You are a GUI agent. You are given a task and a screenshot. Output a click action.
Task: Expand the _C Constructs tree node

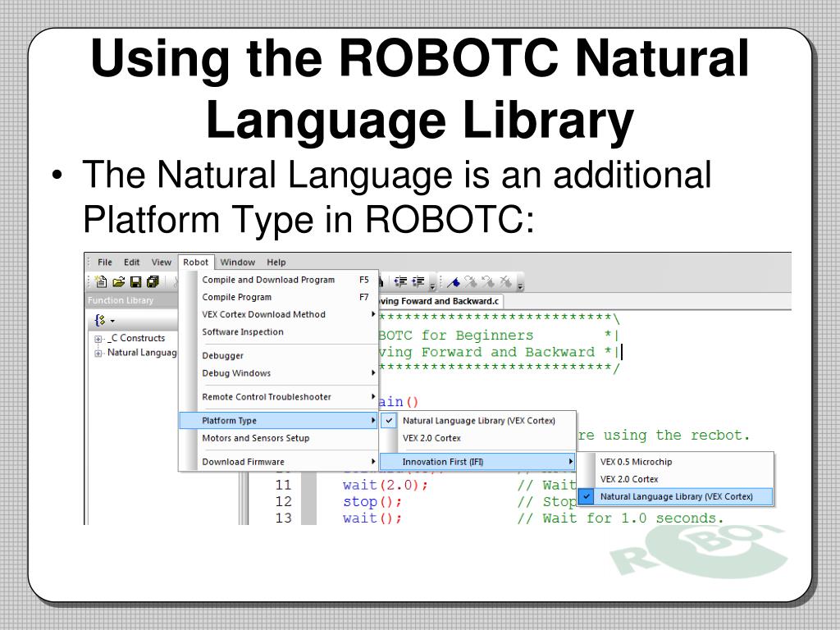(x=98, y=339)
